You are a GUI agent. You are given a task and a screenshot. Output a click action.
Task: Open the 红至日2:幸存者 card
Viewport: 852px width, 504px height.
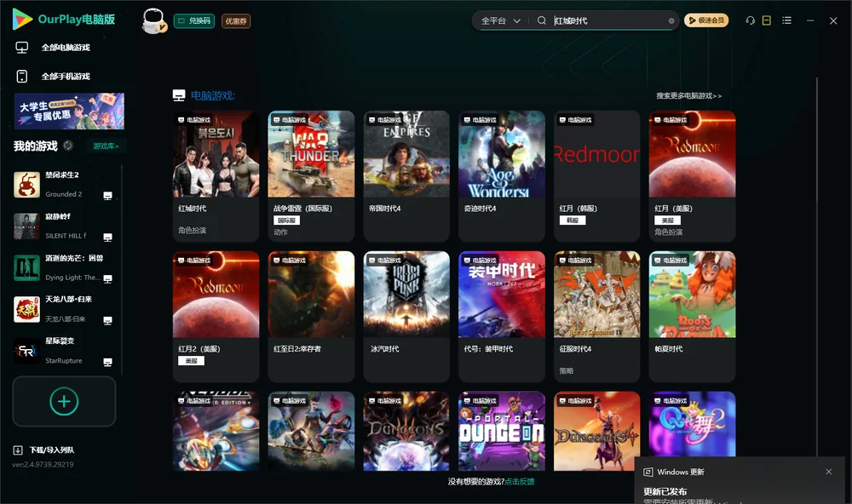coord(311,317)
